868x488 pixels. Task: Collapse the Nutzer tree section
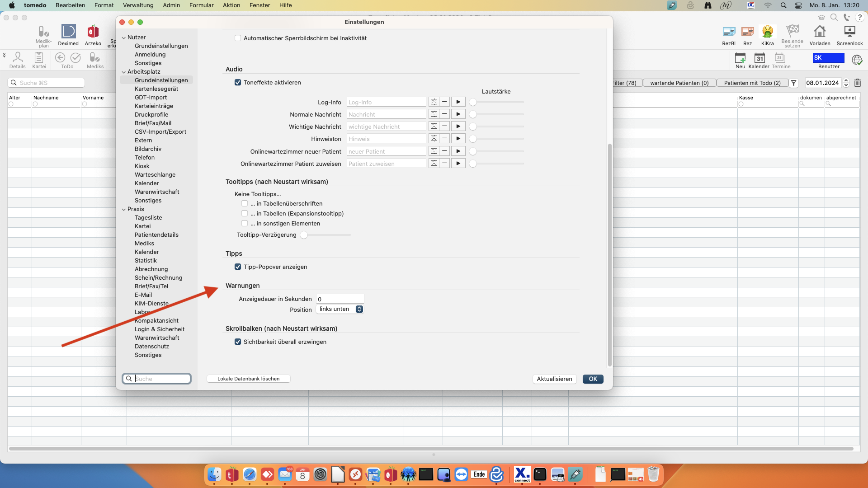point(123,38)
